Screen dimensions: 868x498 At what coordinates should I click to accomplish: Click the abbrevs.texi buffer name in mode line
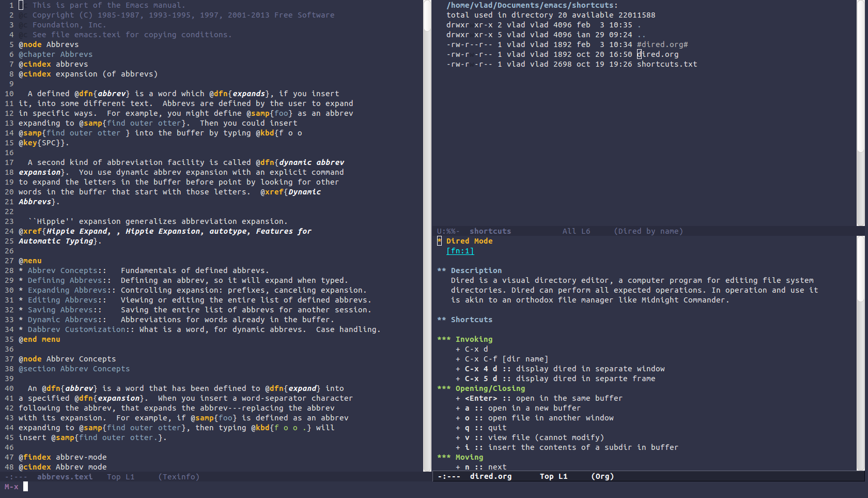click(65, 477)
